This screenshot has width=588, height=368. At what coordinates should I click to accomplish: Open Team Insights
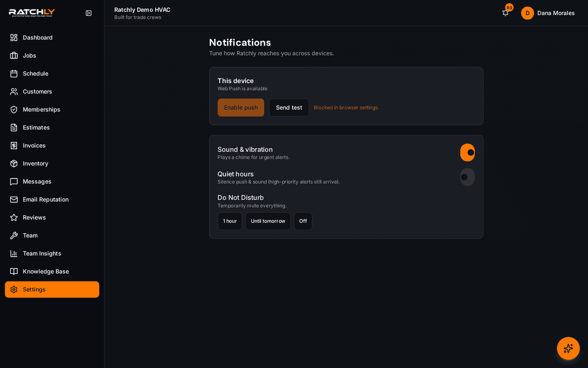point(52,254)
